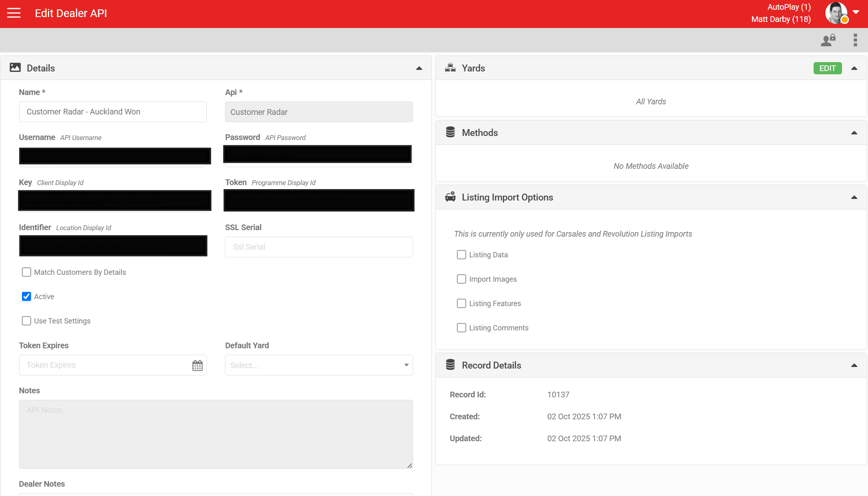Viewport: 868px width, 496px height.
Task: Collapse the Details panel
Action: click(419, 68)
